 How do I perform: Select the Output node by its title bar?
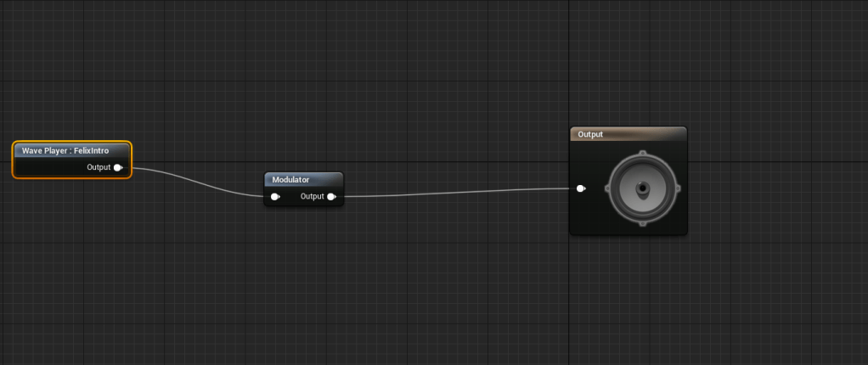628,134
